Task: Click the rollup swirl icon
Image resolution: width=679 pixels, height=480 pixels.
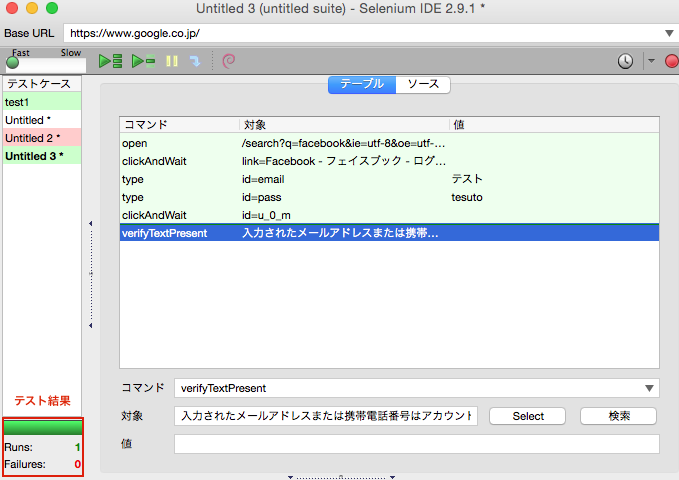Action: (x=229, y=61)
